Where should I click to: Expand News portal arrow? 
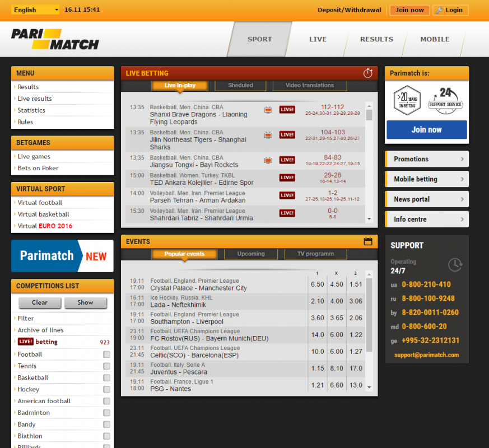pos(462,199)
